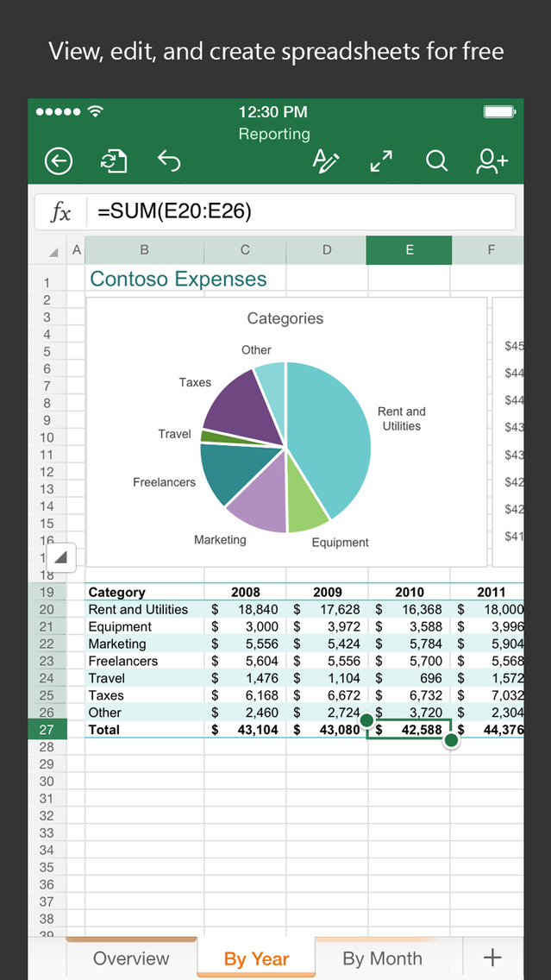The image size is (551, 980).
Task: Add a new sheet with plus
Action: coord(493,958)
